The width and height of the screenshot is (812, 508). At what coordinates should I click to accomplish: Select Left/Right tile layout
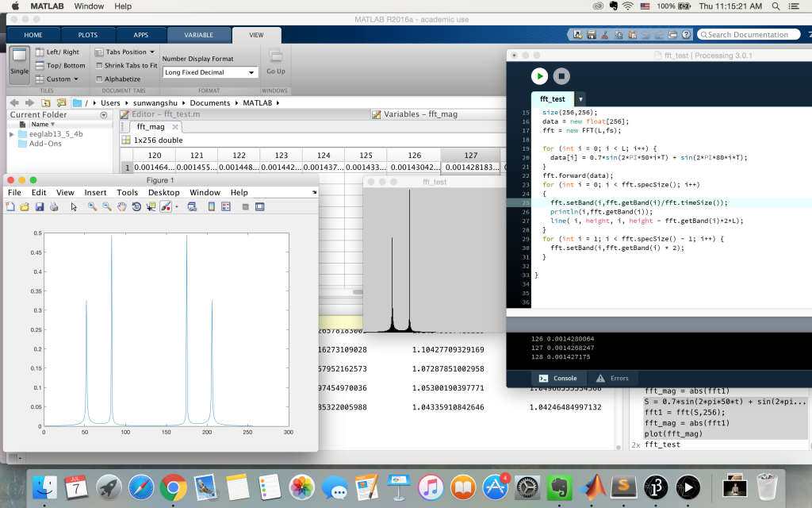[x=57, y=52]
